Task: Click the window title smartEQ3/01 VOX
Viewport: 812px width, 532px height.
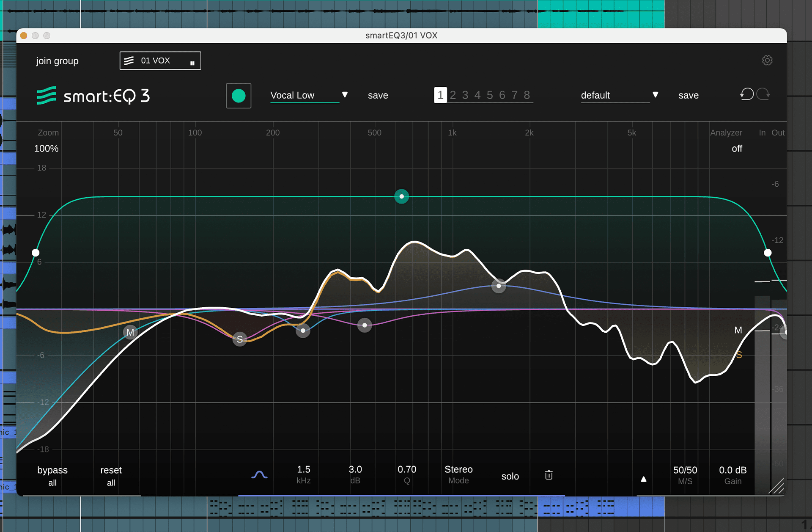Action: [x=401, y=36]
